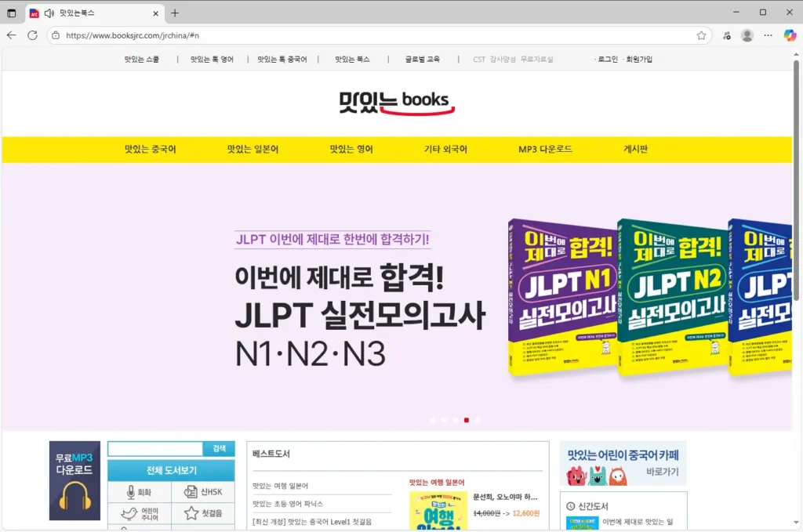This screenshot has width=803, height=532.
Task: Open the browser profile icon
Action: (747, 35)
